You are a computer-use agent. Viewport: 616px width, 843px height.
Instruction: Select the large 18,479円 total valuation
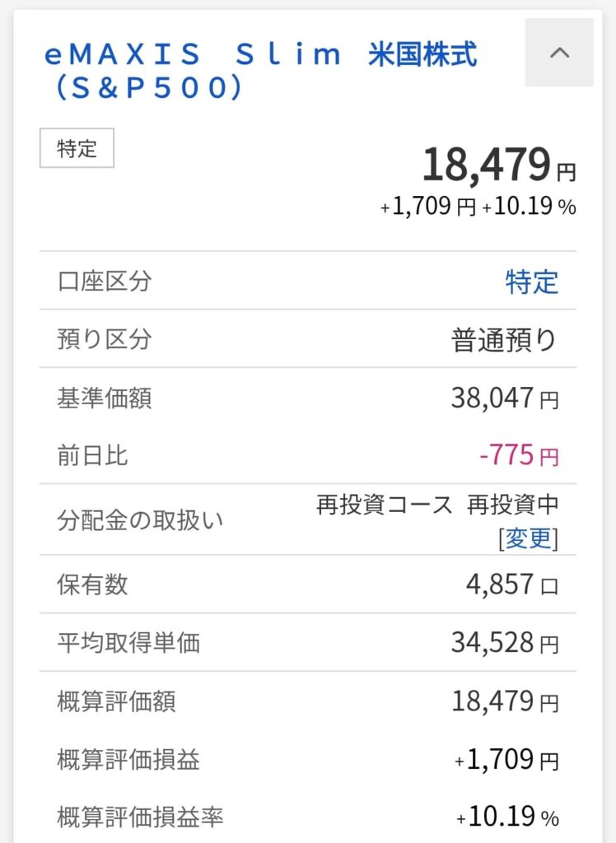click(498, 165)
